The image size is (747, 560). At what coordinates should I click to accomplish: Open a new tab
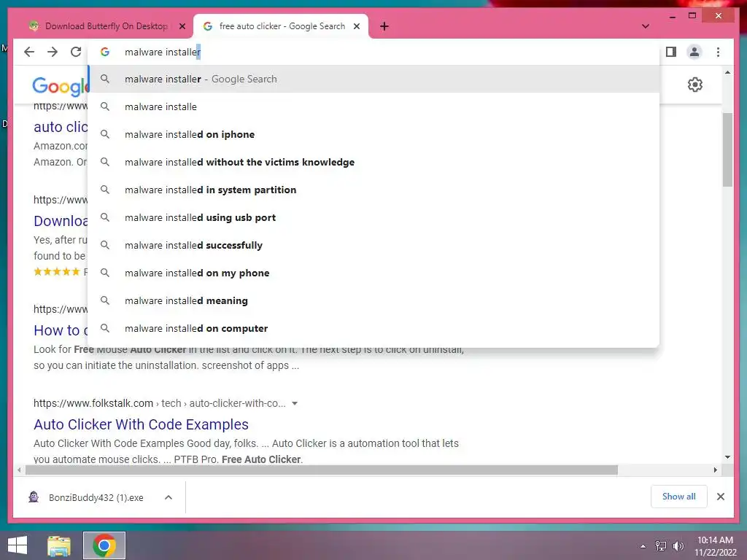[x=384, y=26]
